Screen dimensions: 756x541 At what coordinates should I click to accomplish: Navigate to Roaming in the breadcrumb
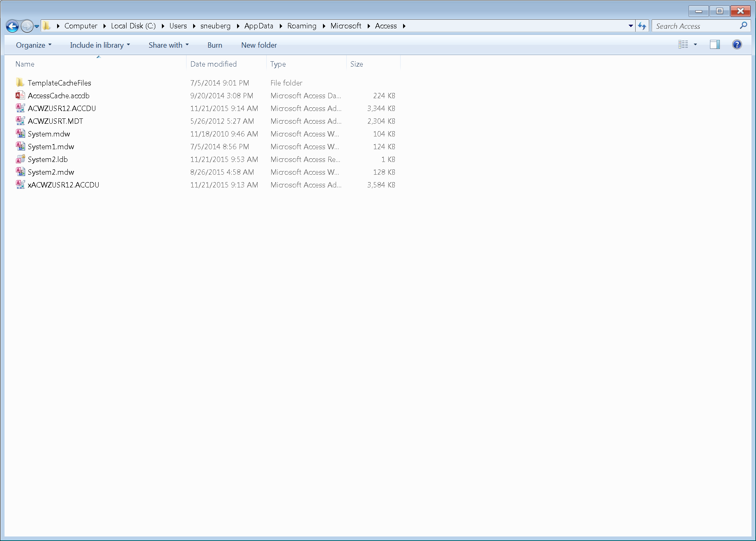click(x=302, y=26)
